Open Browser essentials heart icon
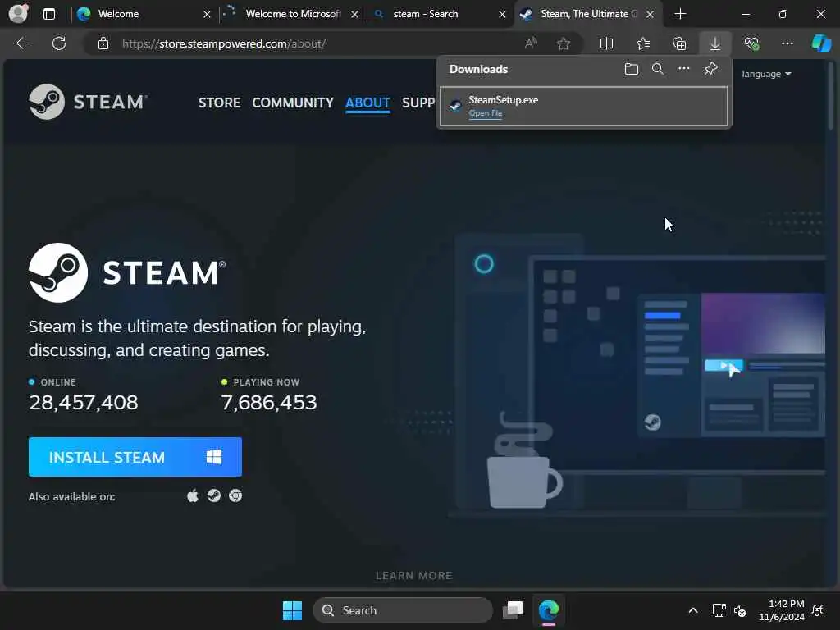The height and width of the screenshot is (630, 840). [x=751, y=43]
